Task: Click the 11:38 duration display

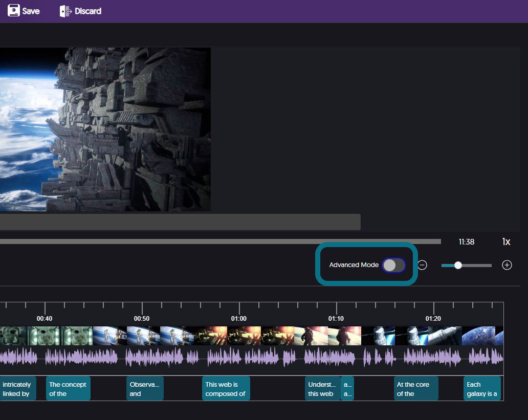Action: coord(466,241)
